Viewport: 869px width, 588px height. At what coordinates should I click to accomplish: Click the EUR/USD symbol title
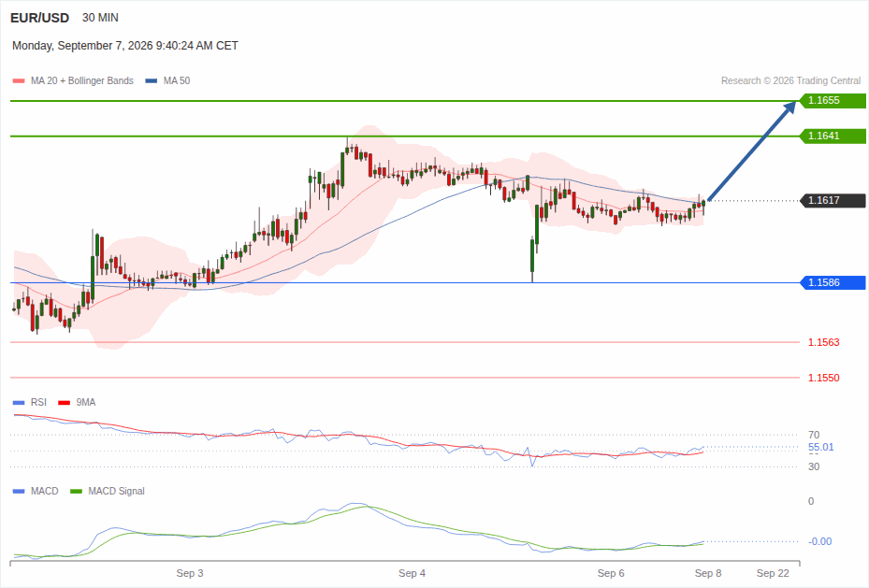tap(40, 18)
